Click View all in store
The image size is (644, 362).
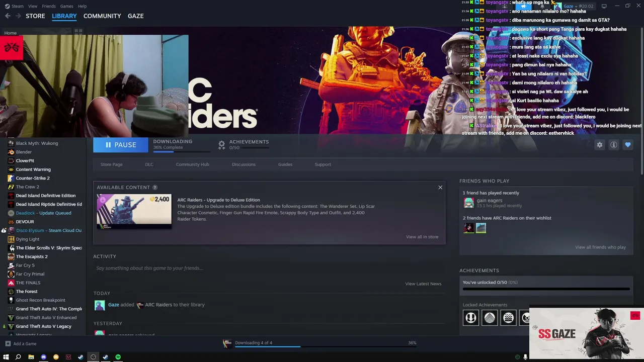click(422, 237)
